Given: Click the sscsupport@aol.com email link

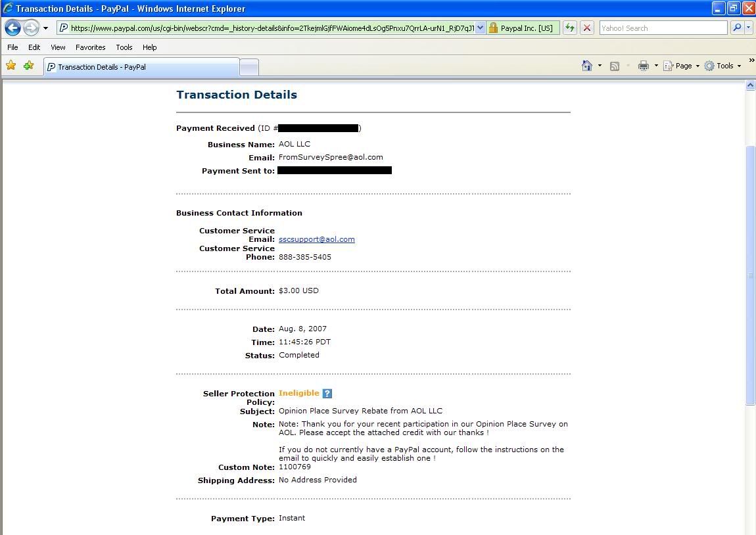Looking at the screenshot, I should pyautogui.click(x=317, y=239).
